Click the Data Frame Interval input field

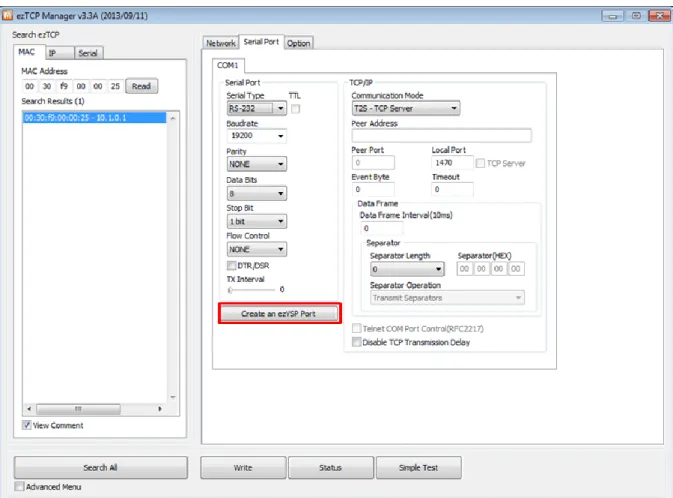click(382, 228)
